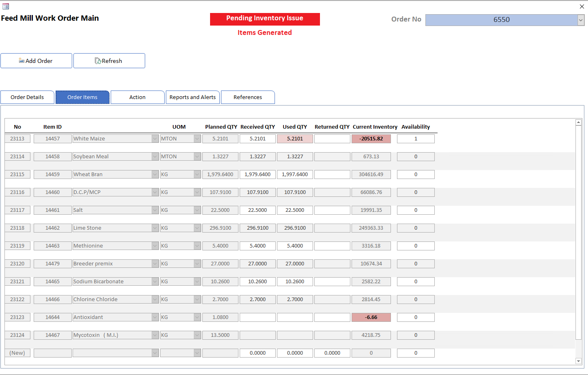Open the Reports and Alerts tab
This screenshot has width=588, height=375.
click(193, 97)
